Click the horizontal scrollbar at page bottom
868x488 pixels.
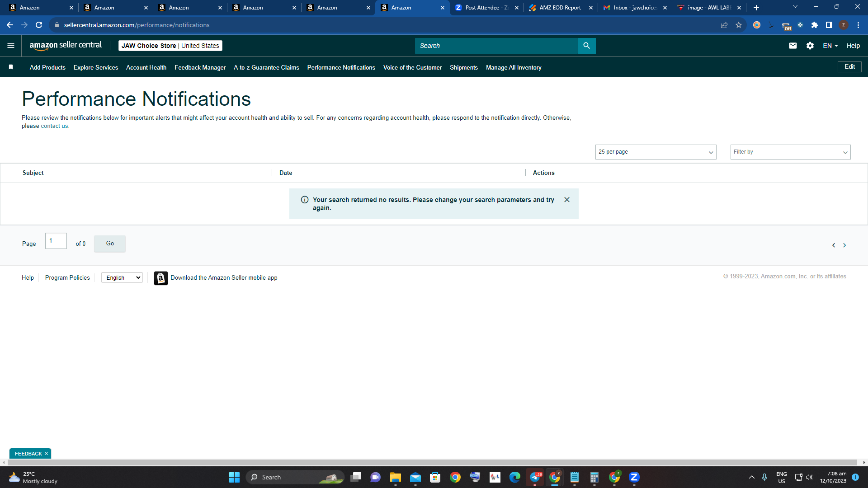(x=432, y=462)
